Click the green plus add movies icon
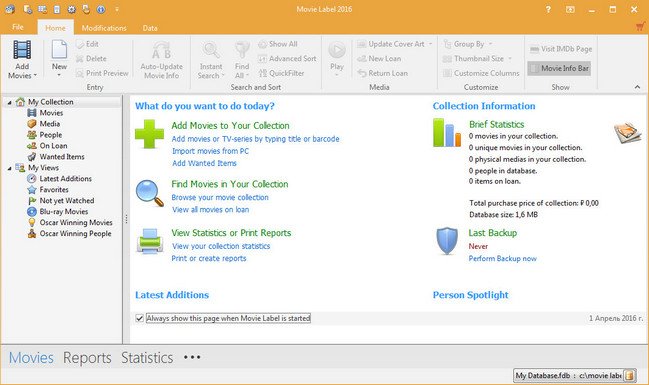Image resolution: width=649 pixels, height=385 pixels. point(149,134)
